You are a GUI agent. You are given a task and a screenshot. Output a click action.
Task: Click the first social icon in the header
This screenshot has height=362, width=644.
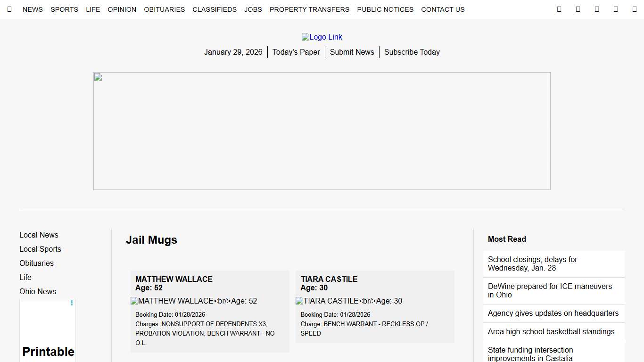click(x=559, y=9)
